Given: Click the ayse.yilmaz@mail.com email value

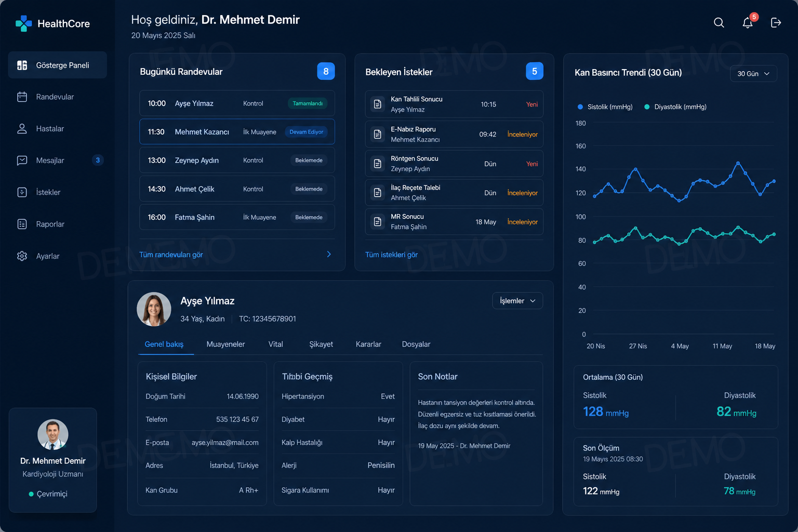Looking at the screenshot, I should pyautogui.click(x=225, y=443).
